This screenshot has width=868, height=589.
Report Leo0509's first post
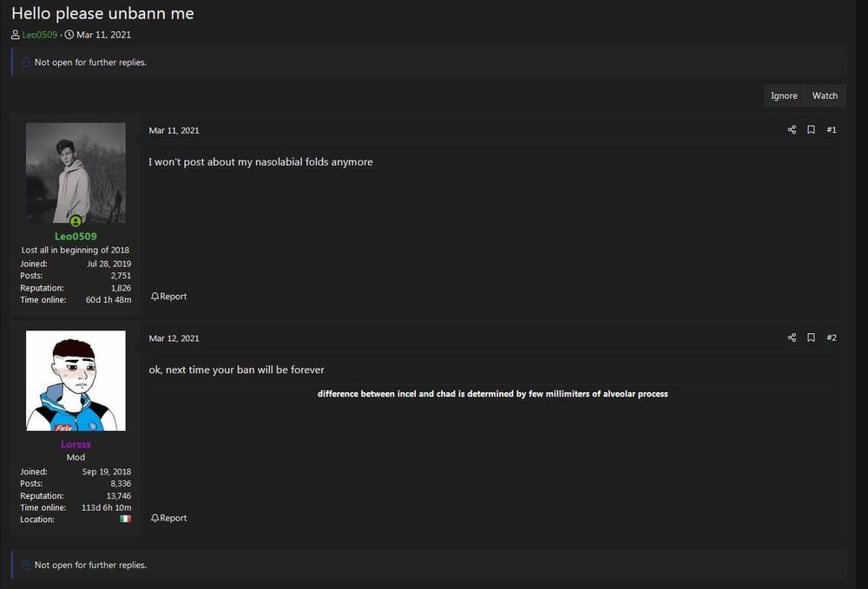coord(169,297)
